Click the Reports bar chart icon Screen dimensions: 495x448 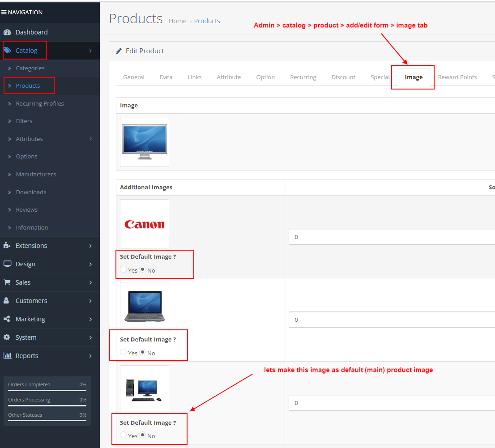[x=7, y=356]
